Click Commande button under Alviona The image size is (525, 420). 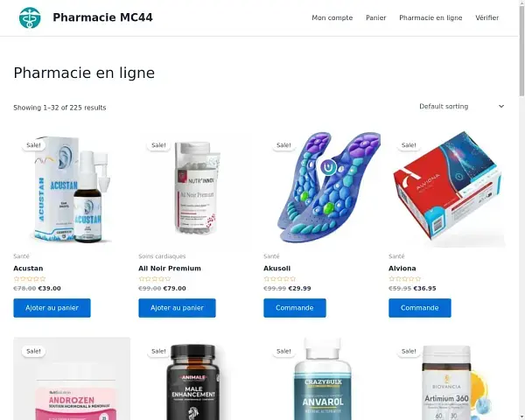click(420, 308)
